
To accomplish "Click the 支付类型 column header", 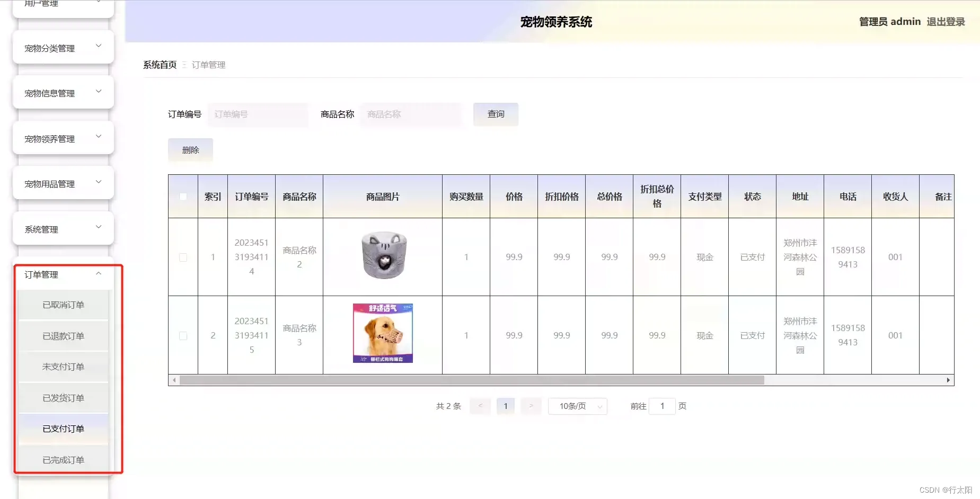I will [705, 197].
